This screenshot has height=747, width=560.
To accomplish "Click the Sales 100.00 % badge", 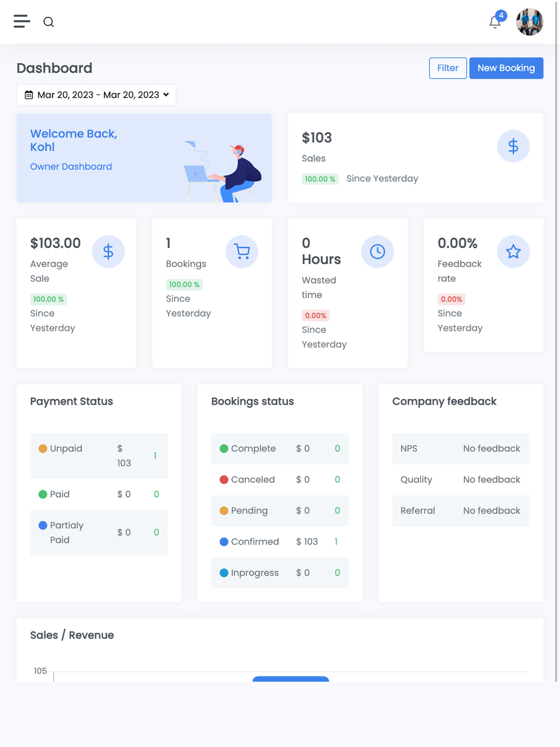I will point(320,179).
